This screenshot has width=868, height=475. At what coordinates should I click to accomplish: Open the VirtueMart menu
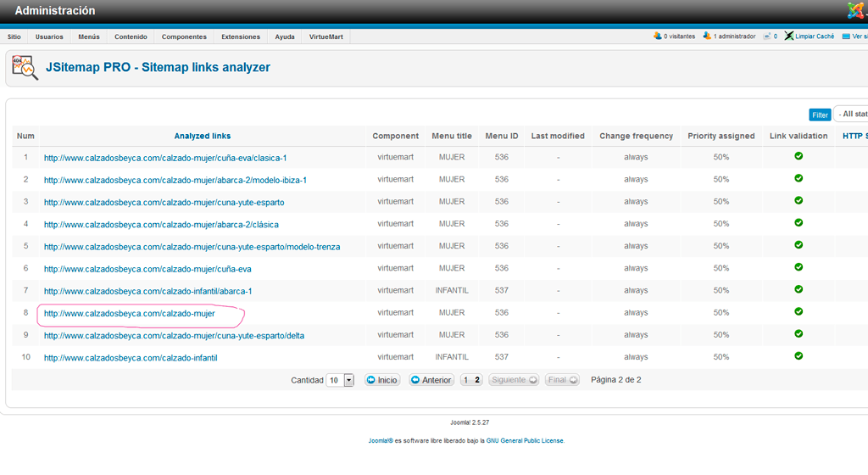coord(325,36)
